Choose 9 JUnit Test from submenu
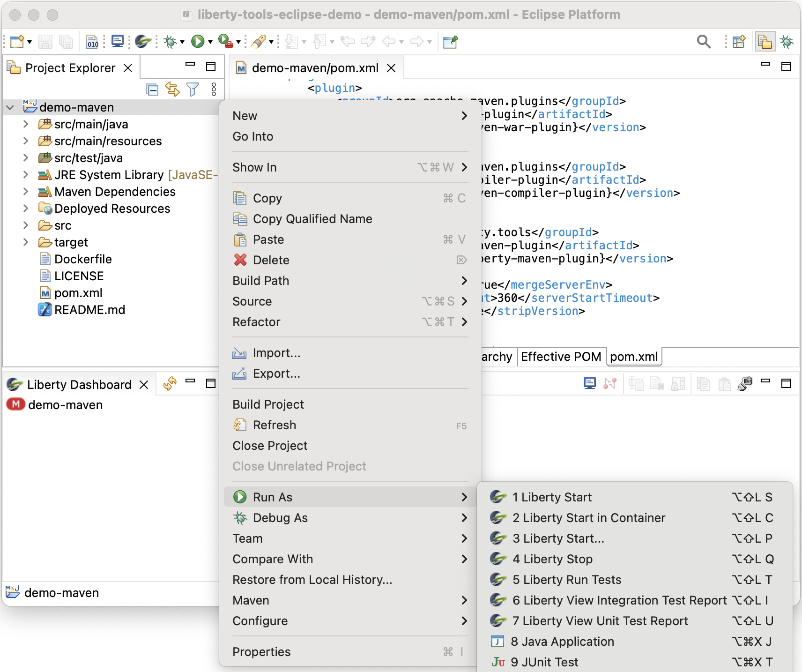Viewport: 802px width, 672px height. pos(635,662)
